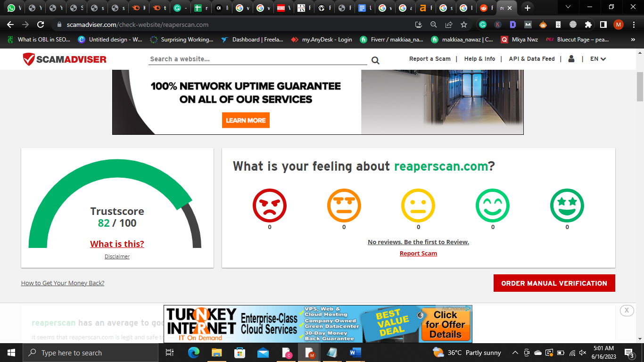Click the taskbar 'Type here to search' box
The image size is (644, 362).
[x=90, y=353]
